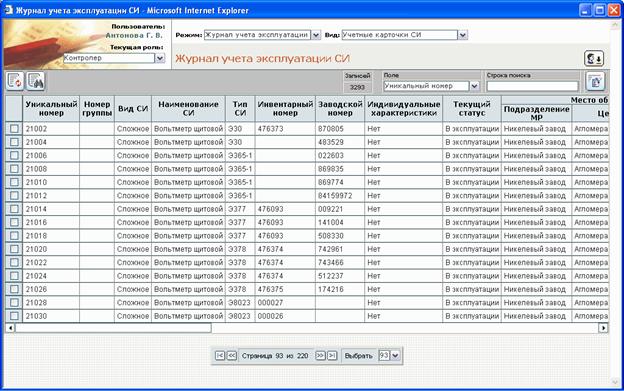Go to first page of records
This screenshot has height=391, width=624.
tap(220, 356)
